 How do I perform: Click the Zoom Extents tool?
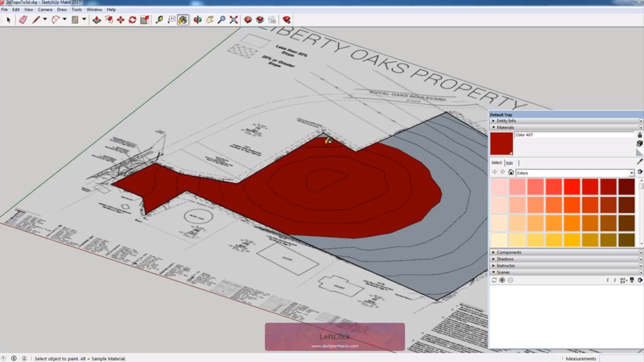[234, 20]
